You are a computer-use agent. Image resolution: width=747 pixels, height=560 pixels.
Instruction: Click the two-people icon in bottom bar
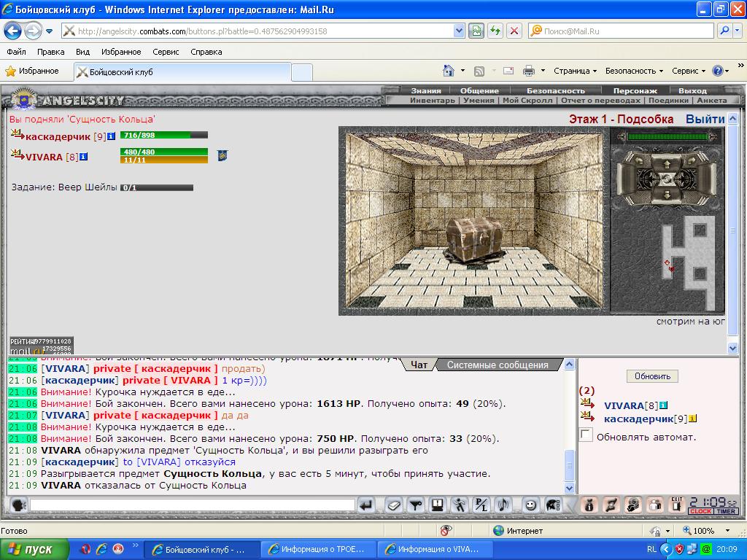pyautogui.click(x=655, y=505)
